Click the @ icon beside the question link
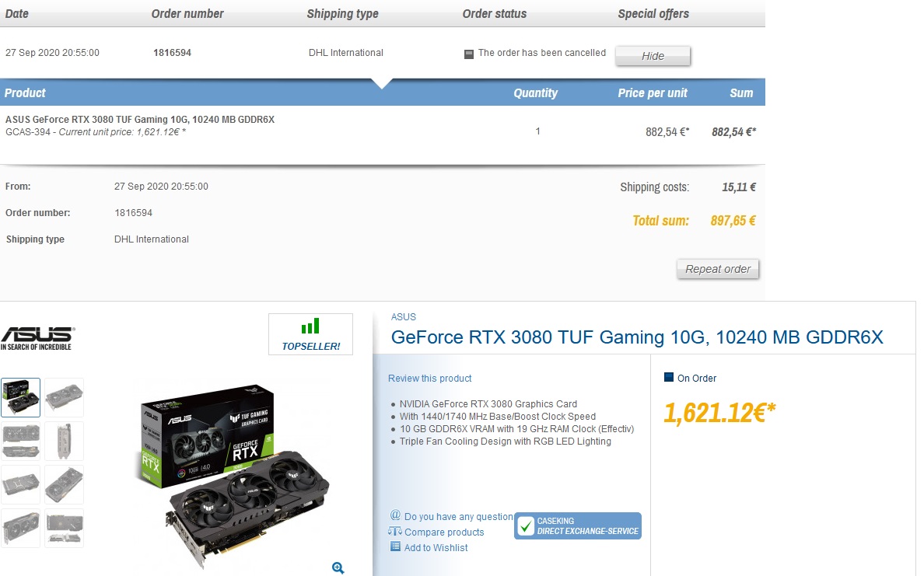 (395, 515)
